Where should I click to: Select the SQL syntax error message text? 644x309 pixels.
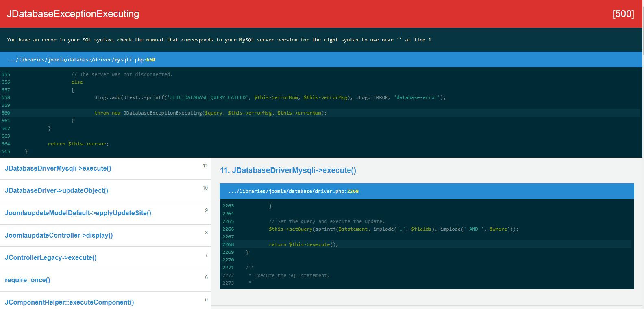219,40
